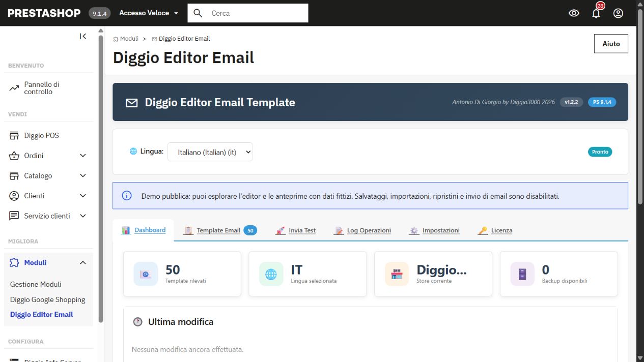The width and height of the screenshot is (644, 362).
Task: Click the 'Store corrente' label
Action: click(x=434, y=281)
